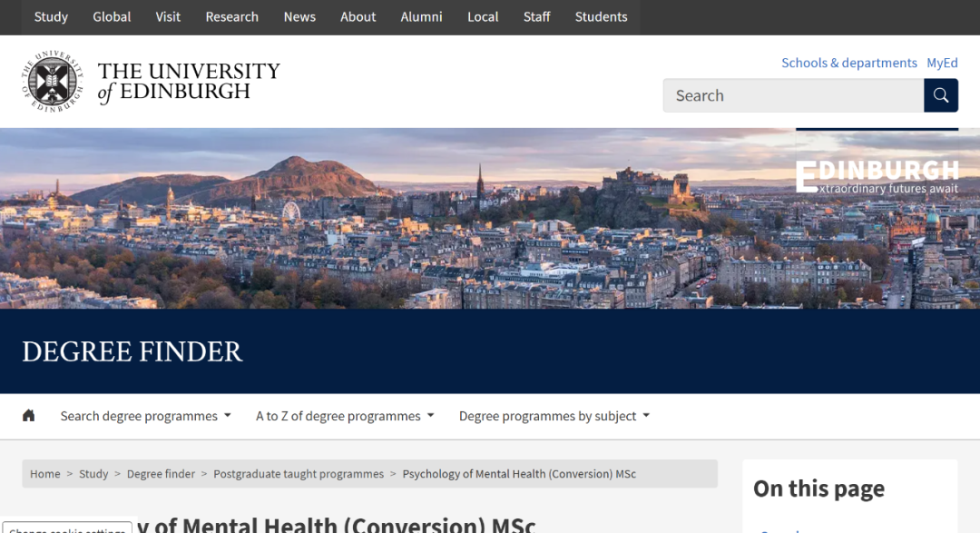Select Research in the top navigation
Image resolution: width=980 pixels, height=533 pixels.
coord(231,16)
